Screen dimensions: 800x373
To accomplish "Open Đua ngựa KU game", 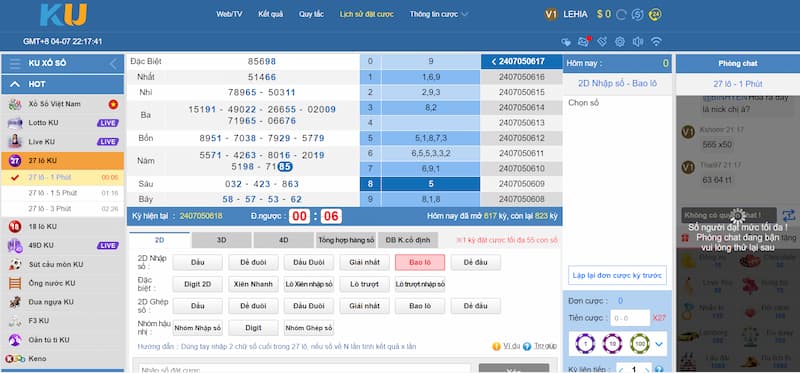I will [x=63, y=302].
